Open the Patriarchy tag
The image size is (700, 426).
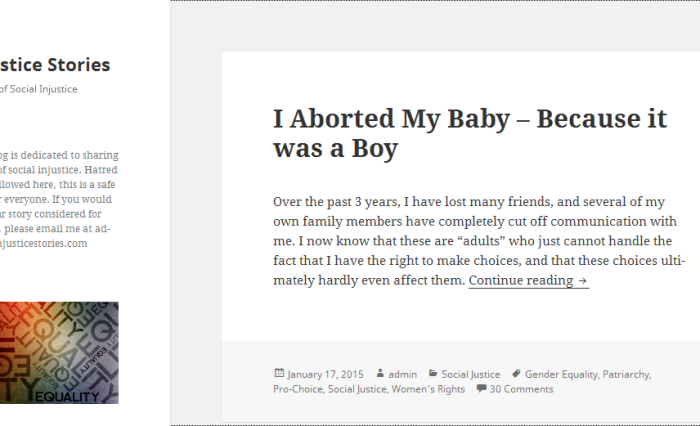626,374
